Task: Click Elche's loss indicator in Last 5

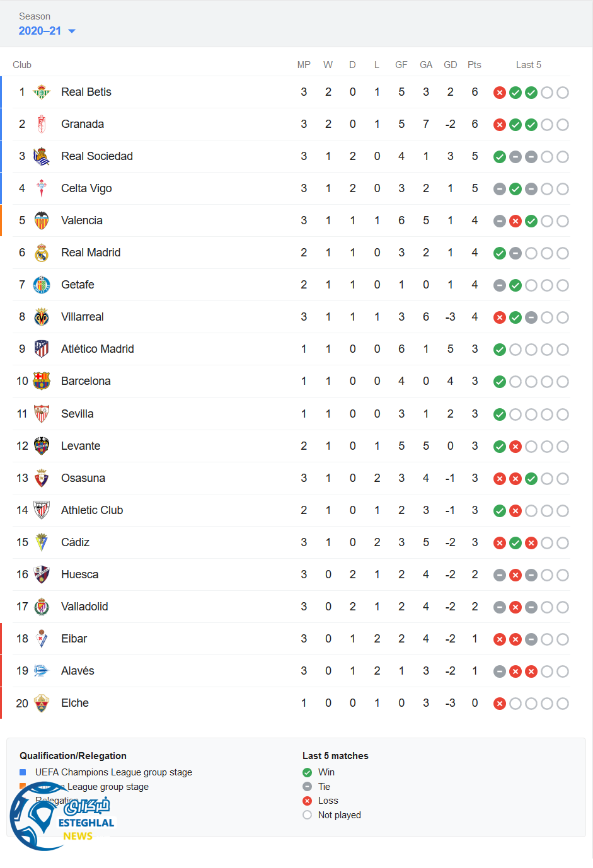Action: [x=500, y=704]
